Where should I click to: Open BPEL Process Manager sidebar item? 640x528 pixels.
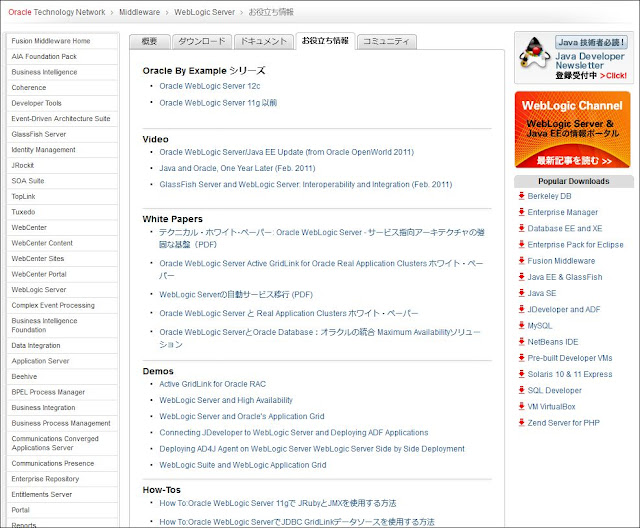[62, 392]
